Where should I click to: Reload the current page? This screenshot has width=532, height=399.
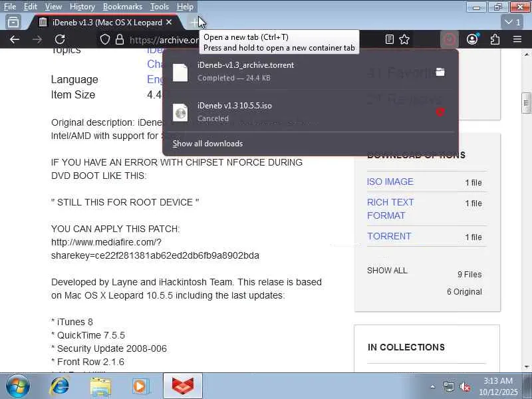[x=60, y=40]
